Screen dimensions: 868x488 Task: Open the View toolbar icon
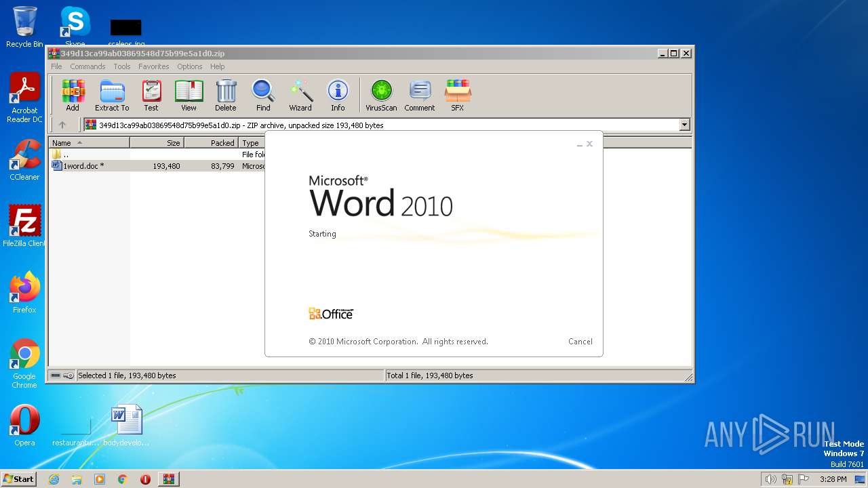(x=189, y=95)
